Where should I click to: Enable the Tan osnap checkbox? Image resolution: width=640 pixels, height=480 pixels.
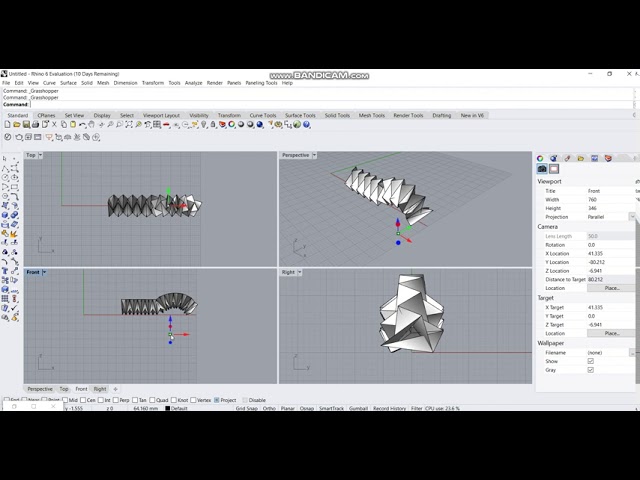[x=135, y=400]
